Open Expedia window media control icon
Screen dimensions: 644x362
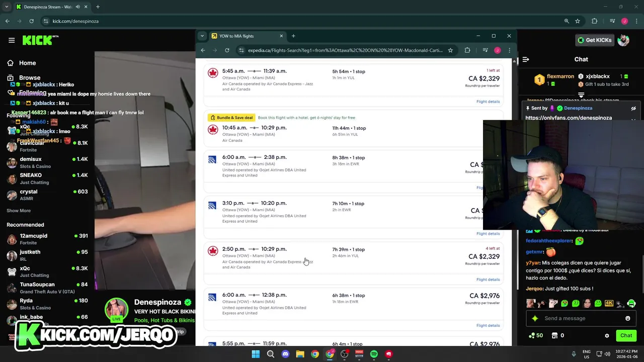pyautogui.click(x=485, y=50)
